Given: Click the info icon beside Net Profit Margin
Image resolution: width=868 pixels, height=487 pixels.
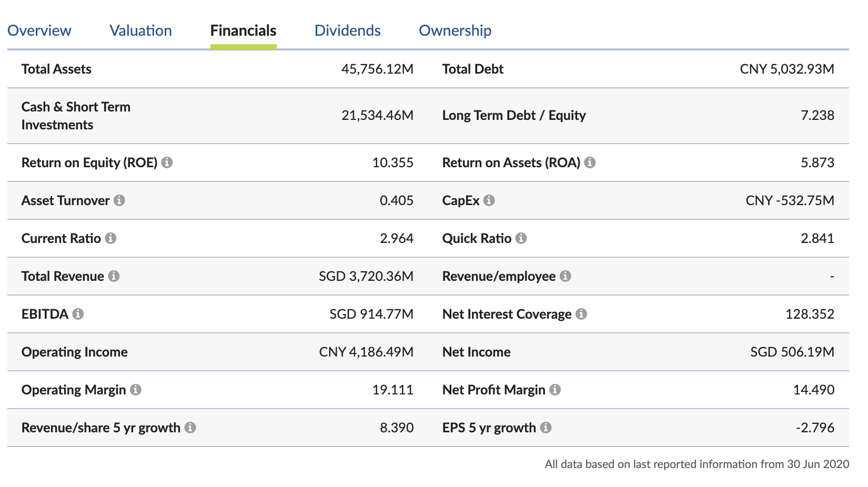Looking at the screenshot, I should point(554,390).
